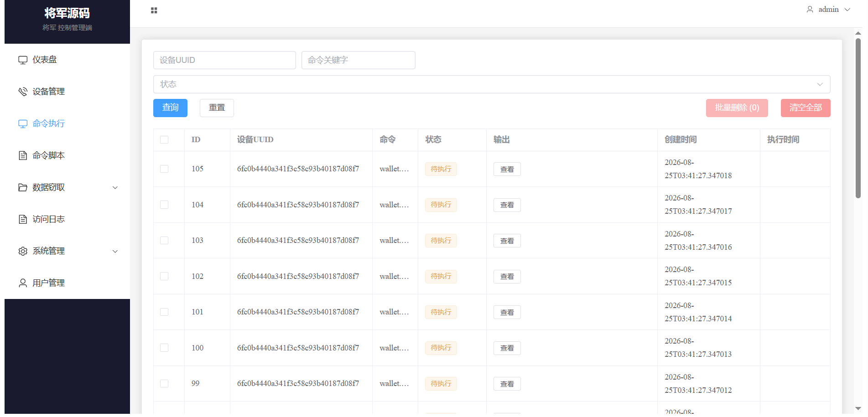Open the 状态 filter dropdown
Viewport: 868px width, 417px height.
(492, 84)
